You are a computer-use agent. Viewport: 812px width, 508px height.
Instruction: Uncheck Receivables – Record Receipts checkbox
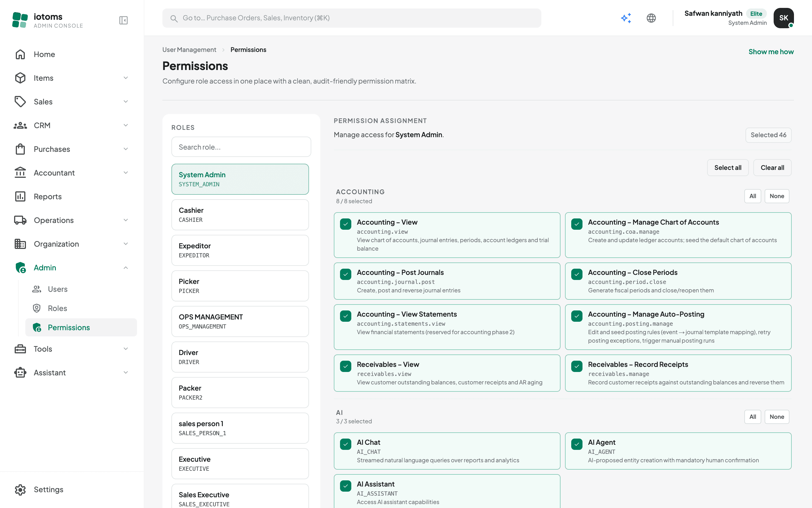tap(577, 366)
